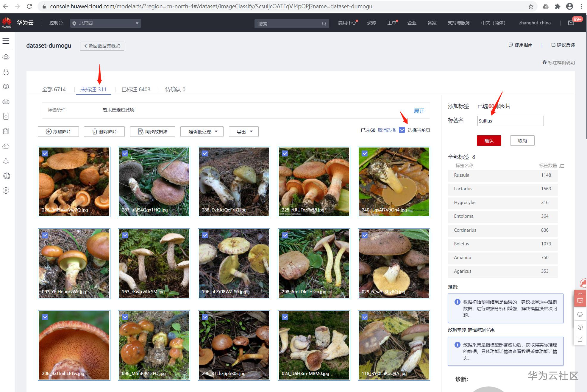Bookmark this page with star icon
The image size is (587, 392).
[531, 6]
